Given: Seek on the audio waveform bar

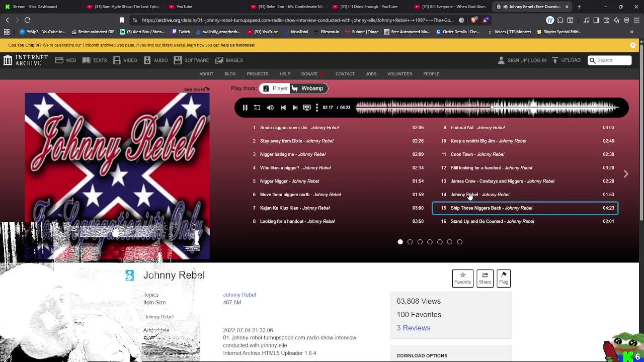Looking at the screenshot, I should tap(487, 107).
